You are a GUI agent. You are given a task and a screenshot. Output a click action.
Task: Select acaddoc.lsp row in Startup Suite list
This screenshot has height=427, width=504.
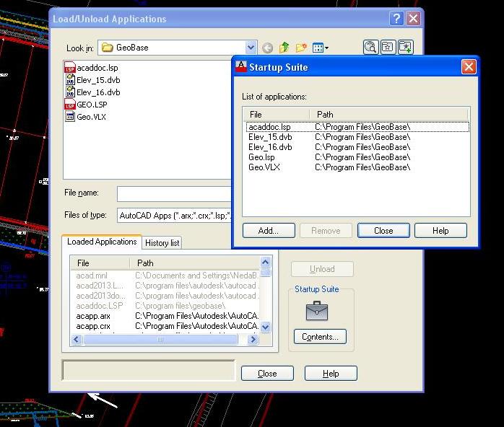357,127
